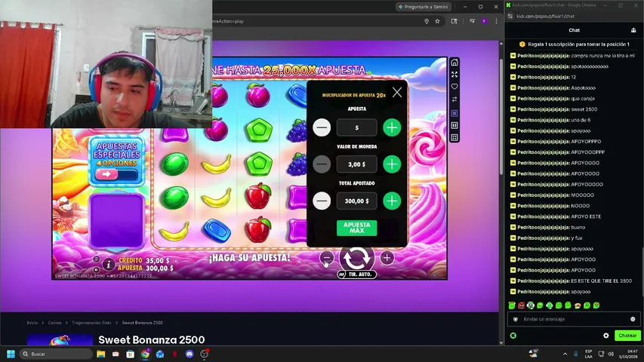Click the Apuesta field showing 5
The image size is (644, 362).
[356, 127]
